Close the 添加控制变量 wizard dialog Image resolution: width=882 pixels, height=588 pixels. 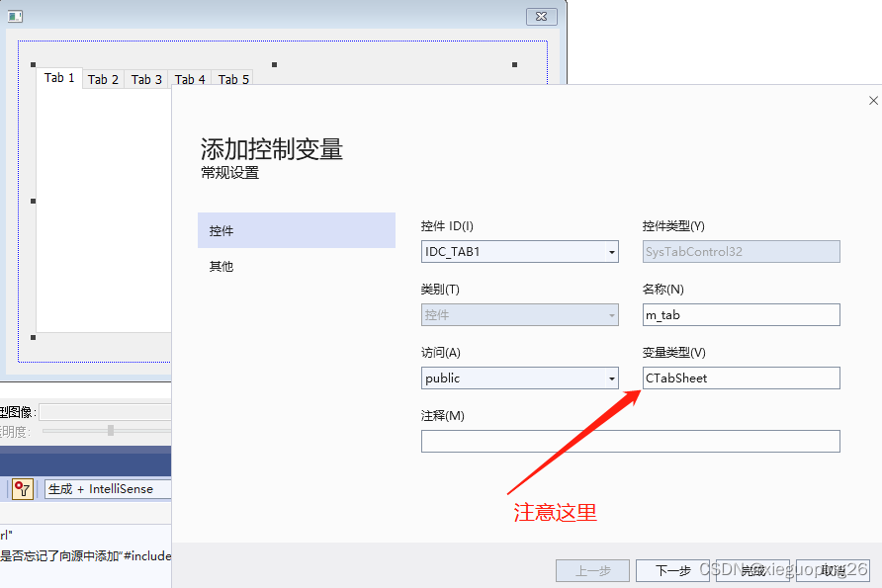[x=873, y=100]
